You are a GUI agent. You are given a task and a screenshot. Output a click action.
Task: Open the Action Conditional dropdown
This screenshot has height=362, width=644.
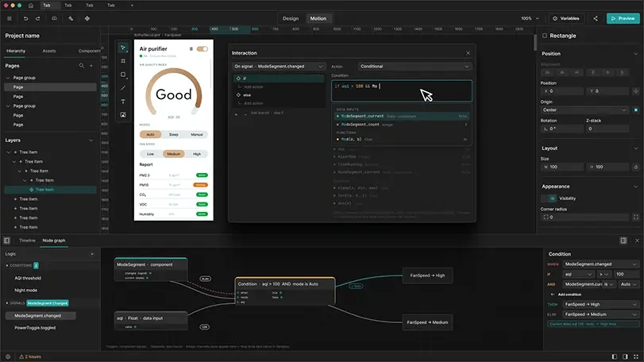415,67
